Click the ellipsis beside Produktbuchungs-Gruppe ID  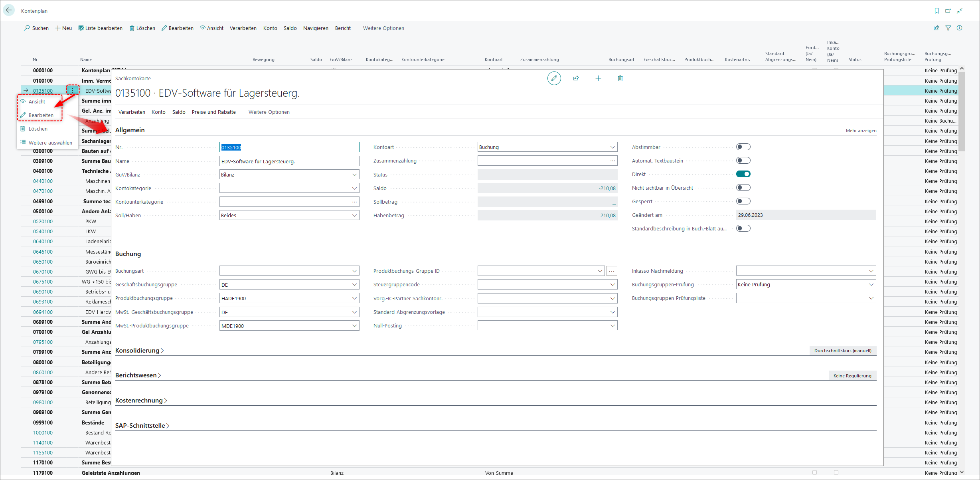coord(612,271)
